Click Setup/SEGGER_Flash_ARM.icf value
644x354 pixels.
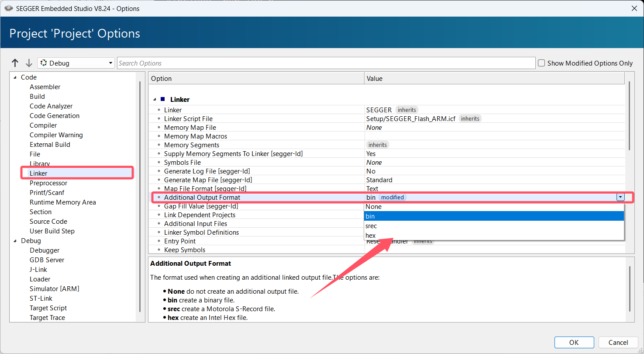411,119
